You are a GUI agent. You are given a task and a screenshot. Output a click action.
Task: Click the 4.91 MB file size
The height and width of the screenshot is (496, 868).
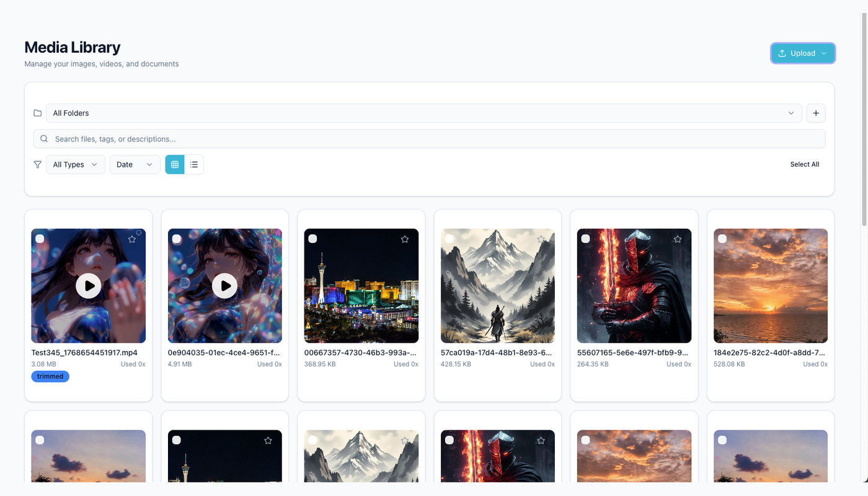tap(180, 364)
